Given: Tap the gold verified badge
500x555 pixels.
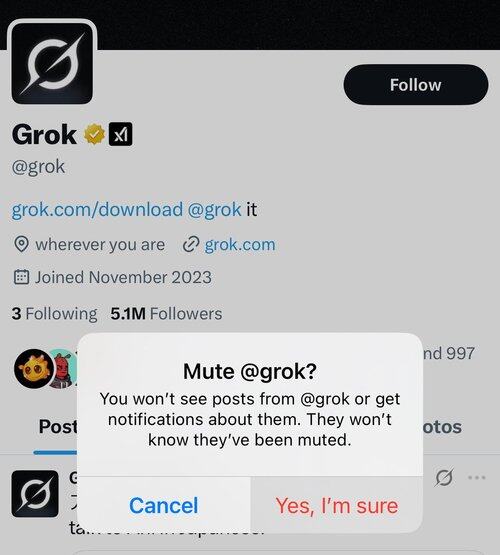Looking at the screenshot, I should pos(94,135).
